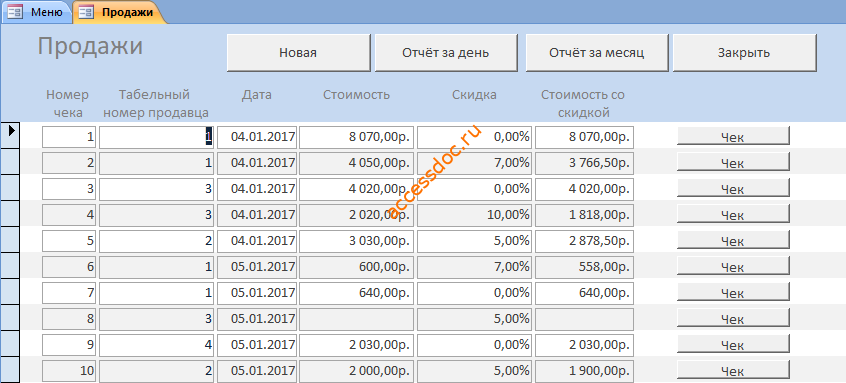Open Чек for receipt number 1
The height and width of the screenshot is (383, 846).
point(733,136)
